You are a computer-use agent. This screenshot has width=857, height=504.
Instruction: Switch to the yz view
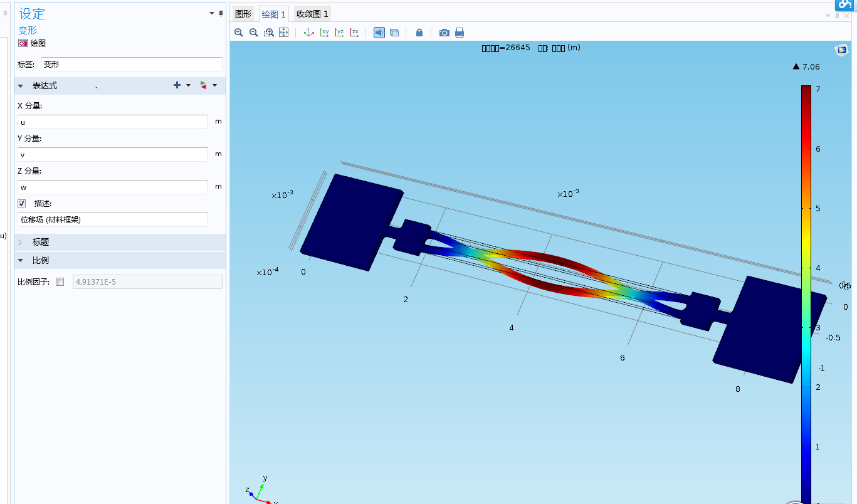tap(339, 33)
